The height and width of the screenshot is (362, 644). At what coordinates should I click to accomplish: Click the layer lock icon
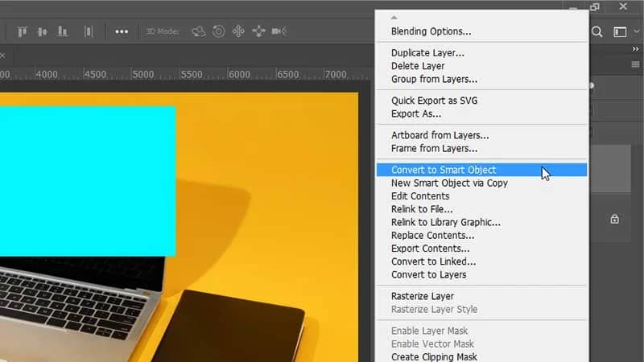tap(614, 219)
